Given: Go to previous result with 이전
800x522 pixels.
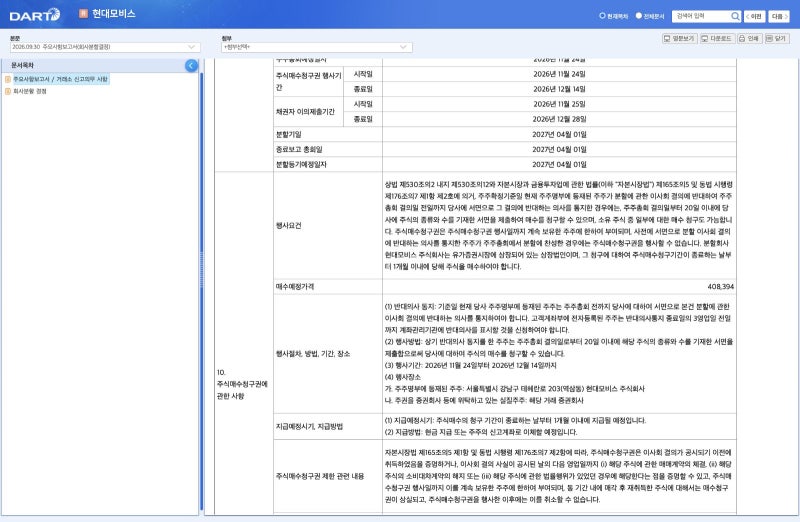Looking at the screenshot, I should click(754, 16).
